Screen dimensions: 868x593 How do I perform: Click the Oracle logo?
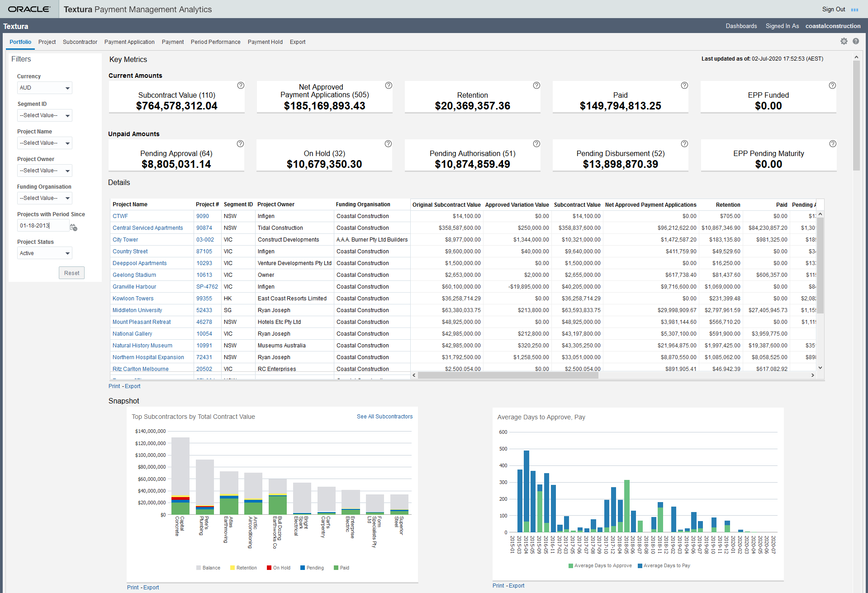click(x=29, y=9)
